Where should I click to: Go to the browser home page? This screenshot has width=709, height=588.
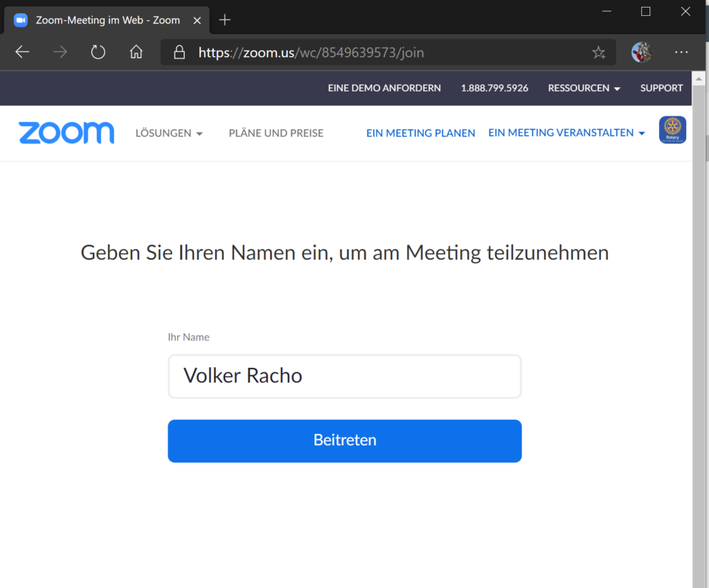coord(136,53)
